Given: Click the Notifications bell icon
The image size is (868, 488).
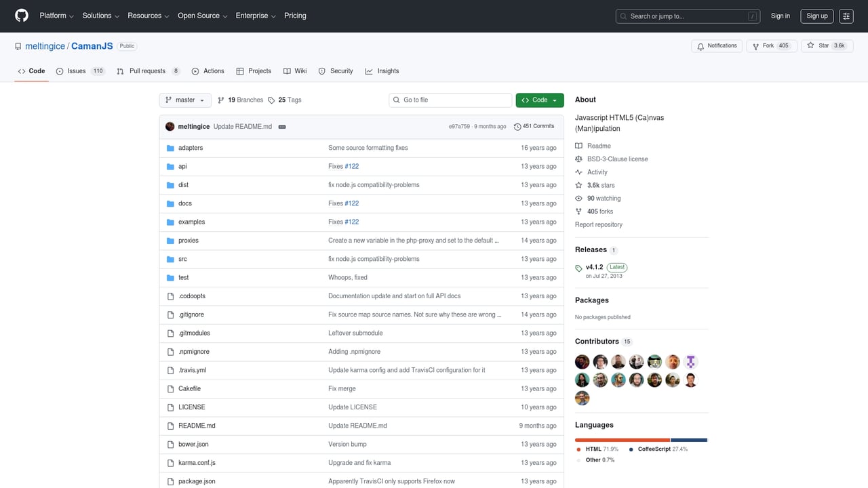Looking at the screenshot, I should click(x=700, y=45).
